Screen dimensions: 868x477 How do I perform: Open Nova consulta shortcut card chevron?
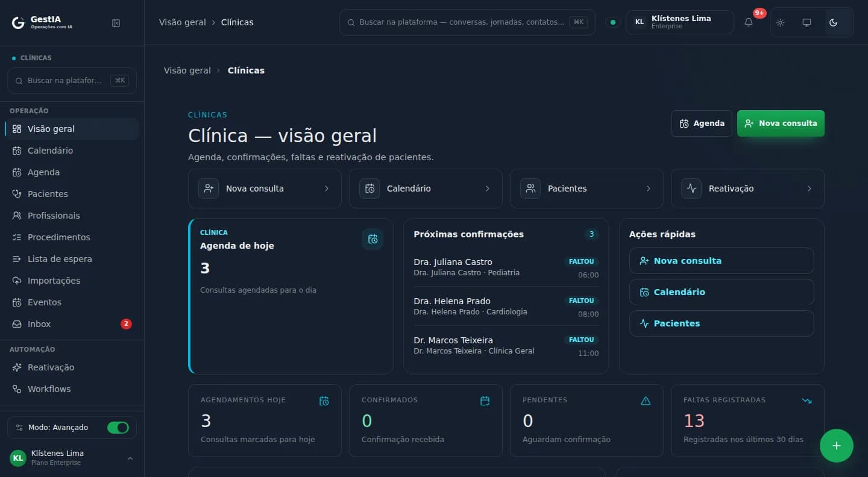tap(327, 189)
